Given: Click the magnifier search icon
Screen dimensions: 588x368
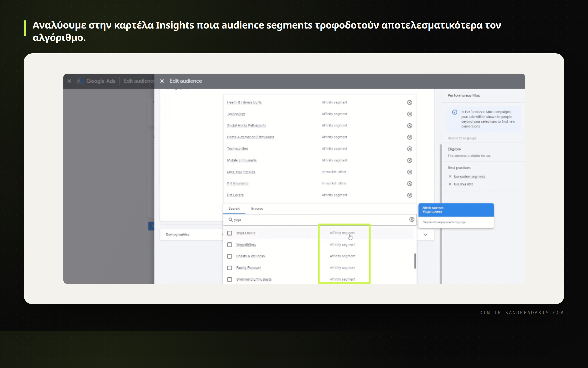Looking at the screenshot, I should coord(230,219).
